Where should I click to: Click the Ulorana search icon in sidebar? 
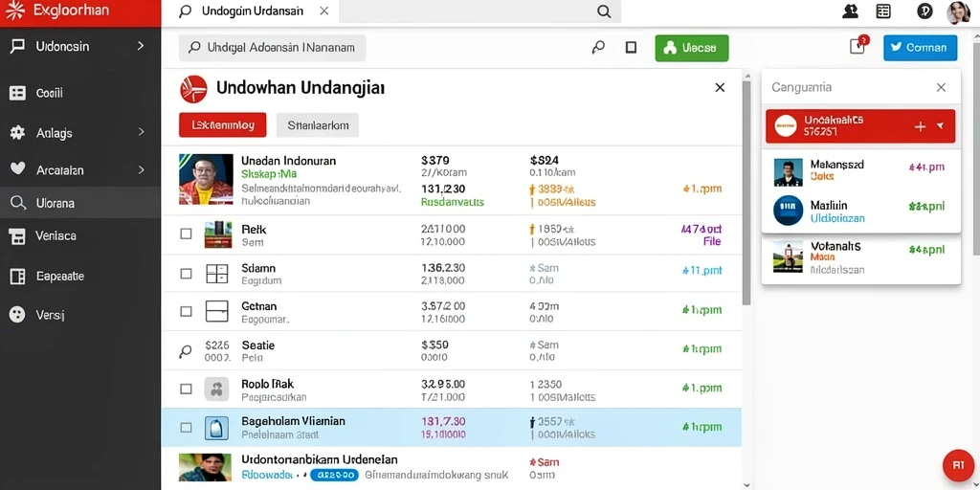[x=18, y=203]
